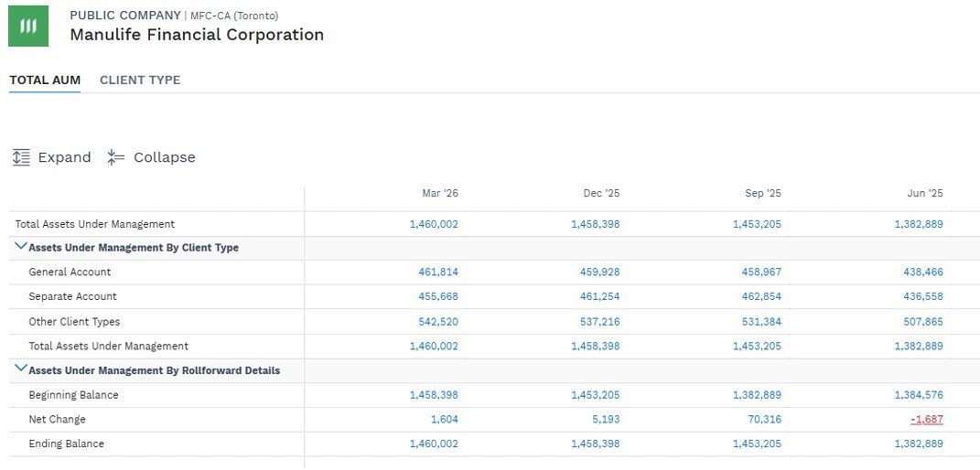Viewport: 980px width, 470px height.
Task: Open the negative Net Change -1,687 value
Action: point(926,420)
